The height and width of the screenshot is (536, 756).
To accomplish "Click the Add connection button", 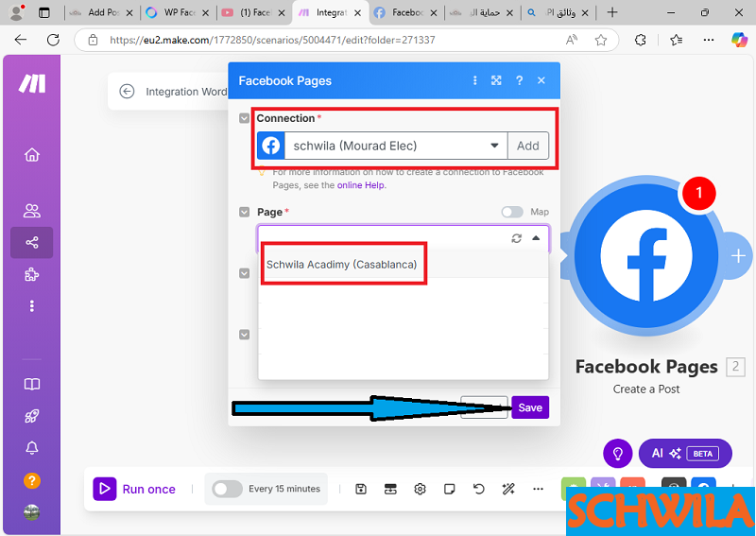I will pyautogui.click(x=528, y=146).
